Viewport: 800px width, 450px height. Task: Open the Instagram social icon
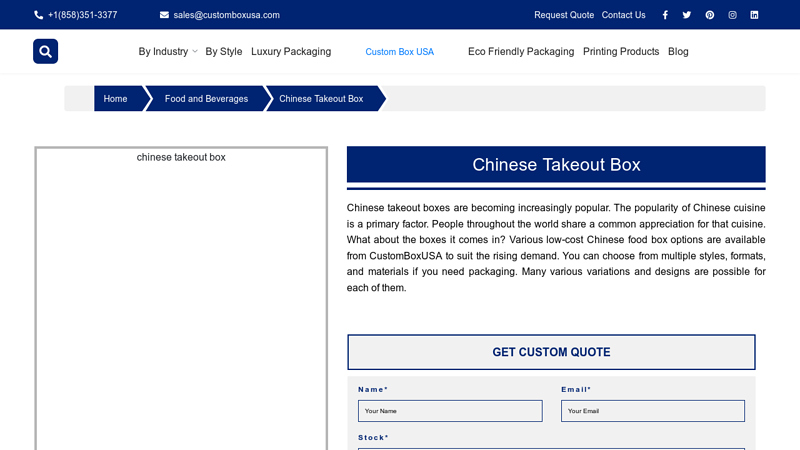[732, 15]
